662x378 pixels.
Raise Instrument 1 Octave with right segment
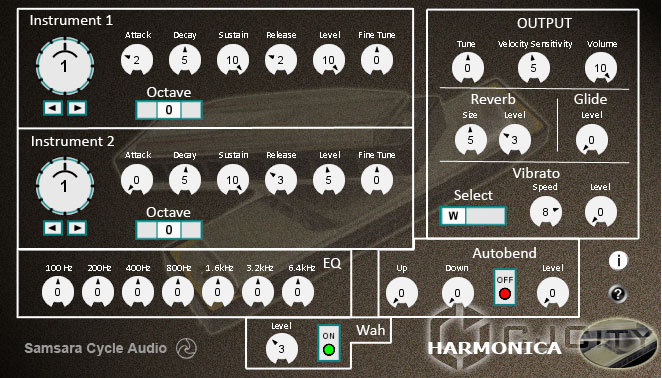click(191, 110)
